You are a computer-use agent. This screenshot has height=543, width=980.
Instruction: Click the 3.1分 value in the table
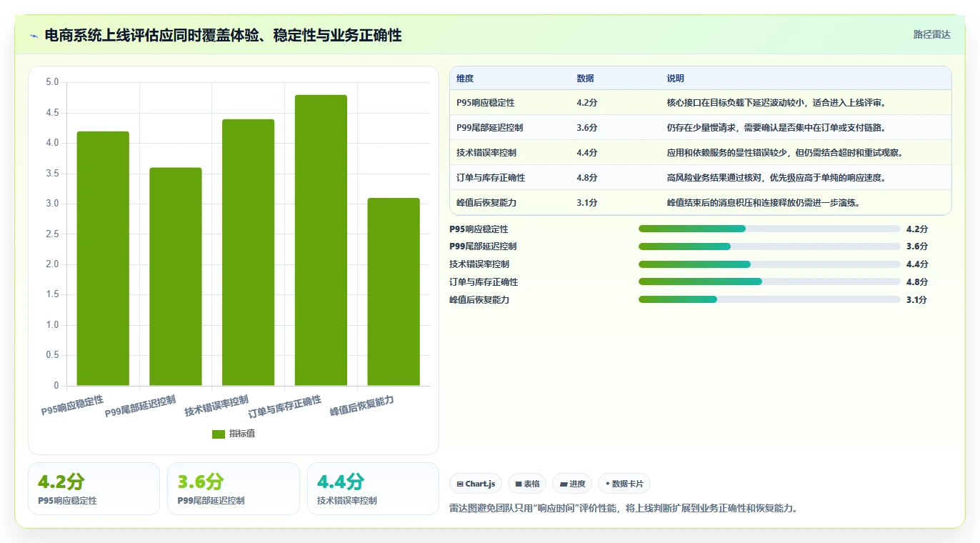tap(587, 203)
